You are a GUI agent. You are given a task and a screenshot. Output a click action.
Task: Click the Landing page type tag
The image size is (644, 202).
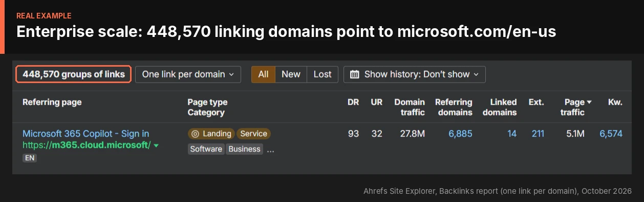pos(211,134)
